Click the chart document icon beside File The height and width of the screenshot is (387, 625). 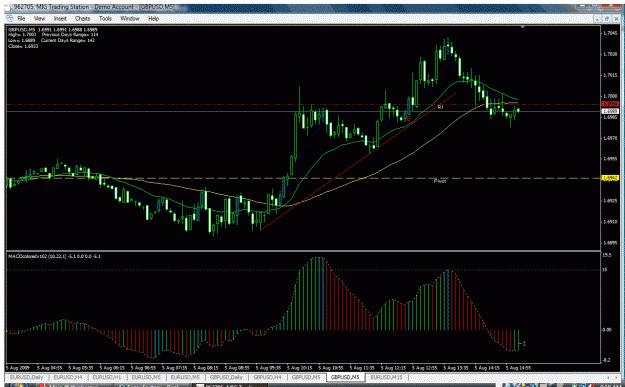[x=9, y=19]
